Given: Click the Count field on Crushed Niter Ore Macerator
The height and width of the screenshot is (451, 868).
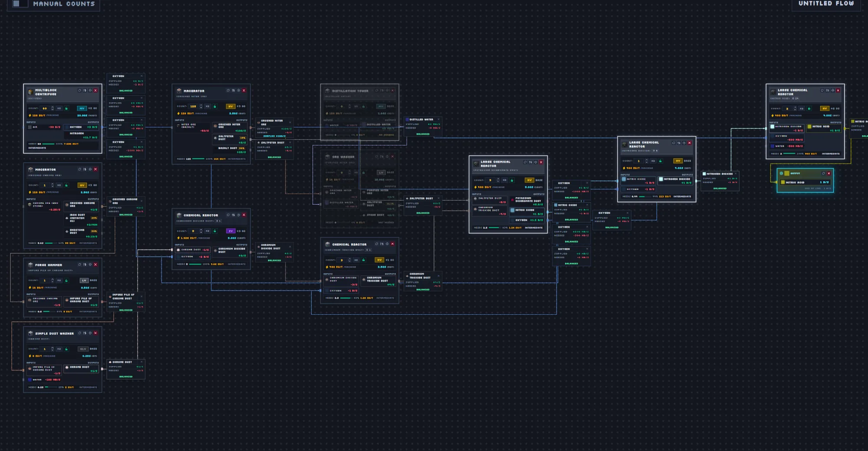Looking at the screenshot, I should pyautogui.click(x=193, y=106).
